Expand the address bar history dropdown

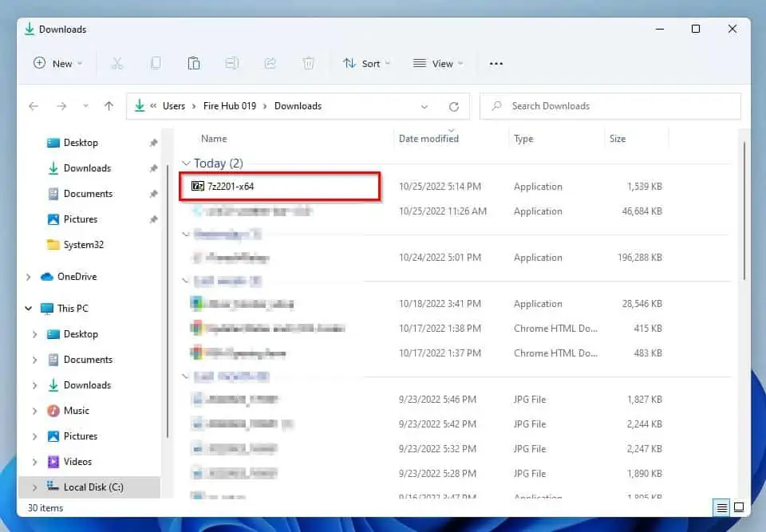point(424,107)
